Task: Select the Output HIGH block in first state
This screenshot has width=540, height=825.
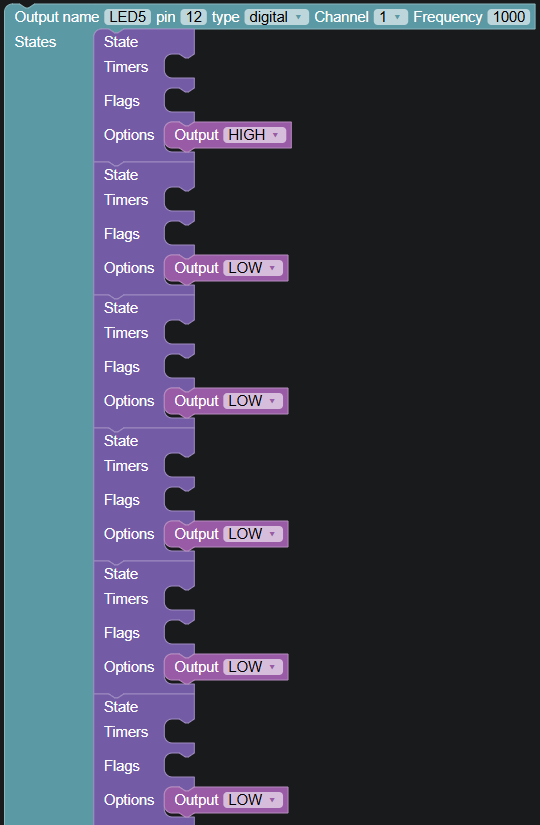Action: coord(196,135)
